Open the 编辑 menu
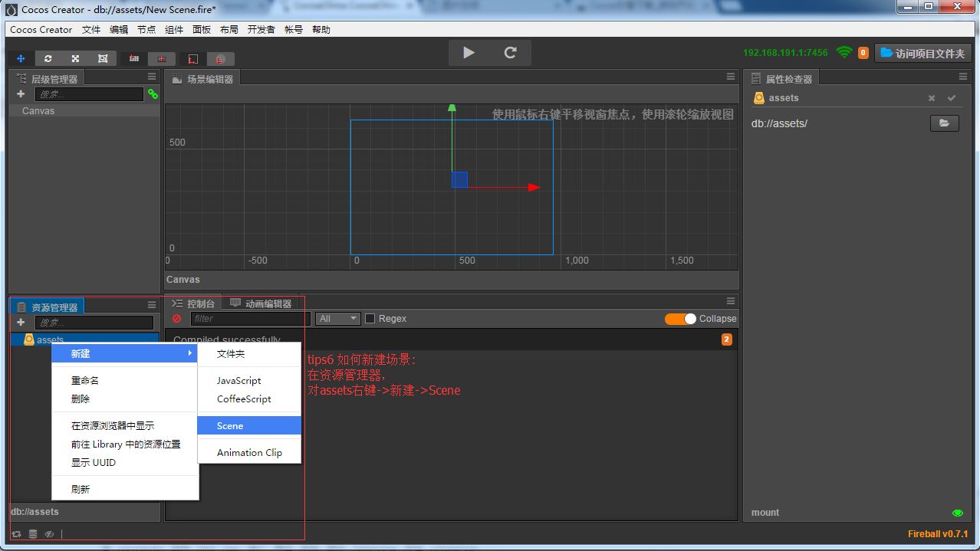This screenshot has width=980, height=551. click(x=119, y=30)
